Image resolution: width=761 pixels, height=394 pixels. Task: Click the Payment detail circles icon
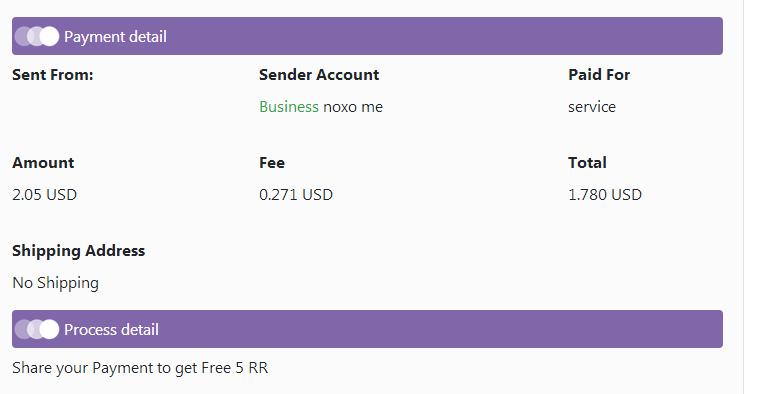coord(37,36)
